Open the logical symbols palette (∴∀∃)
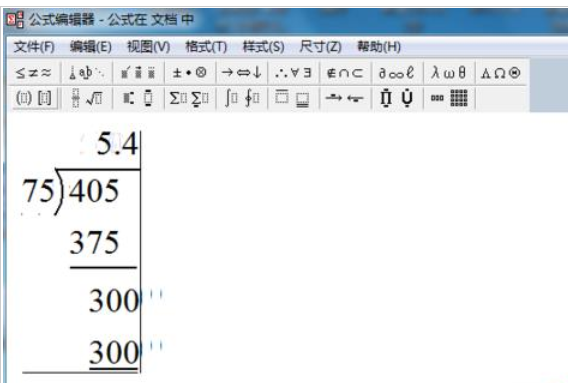 (x=293, y=73)
